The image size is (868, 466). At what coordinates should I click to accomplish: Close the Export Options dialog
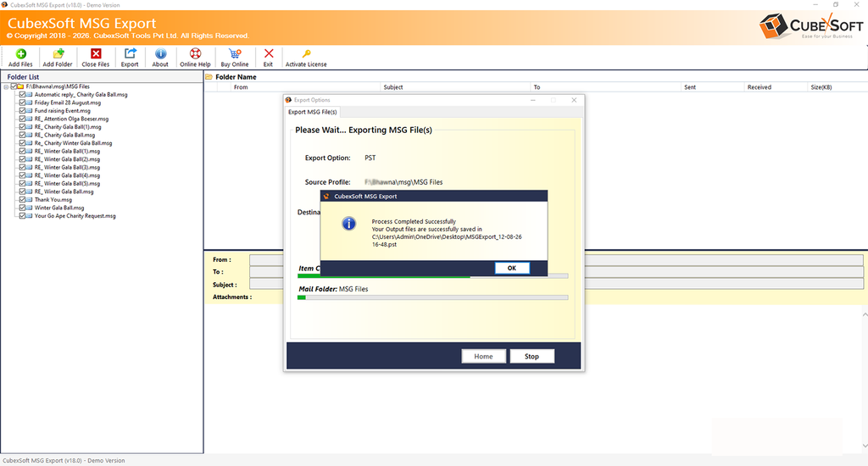[x=574, y=100]
